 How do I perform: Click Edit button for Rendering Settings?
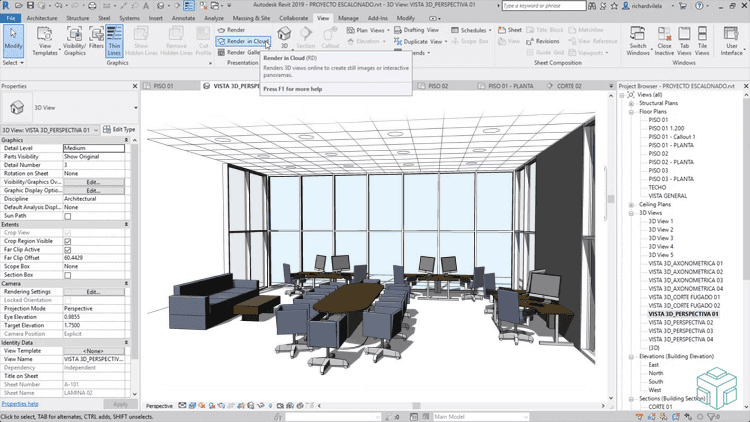[x=93, y=292]
